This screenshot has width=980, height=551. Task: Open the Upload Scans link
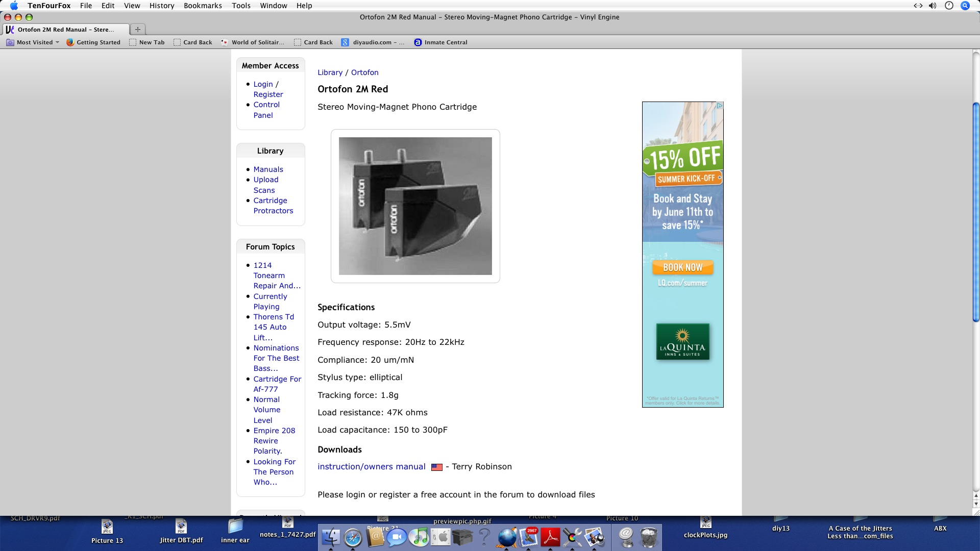[x=266, y=185]
